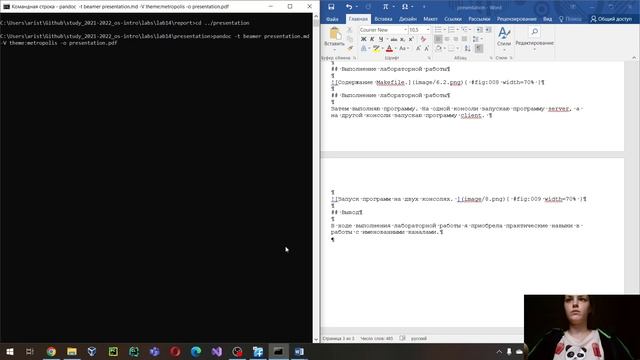Insert an equation using the Pi icon
Image resolution: width=640 pixels, height=360 pixels.
pyautogui.click(x=385, y=7)
